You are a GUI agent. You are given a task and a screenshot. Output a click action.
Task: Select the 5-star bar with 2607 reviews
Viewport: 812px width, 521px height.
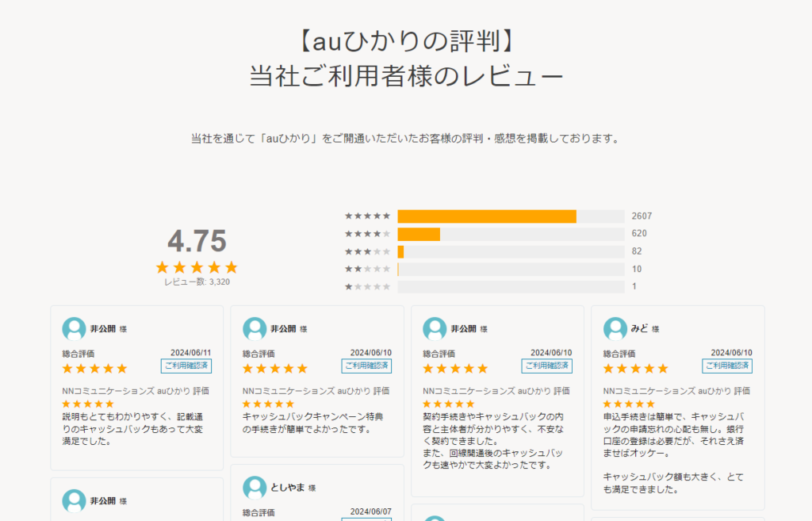click(x=511, y=216)
